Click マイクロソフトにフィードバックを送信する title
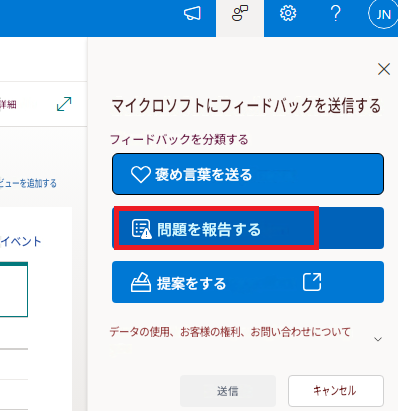398x411 pixels. point(246,106)
